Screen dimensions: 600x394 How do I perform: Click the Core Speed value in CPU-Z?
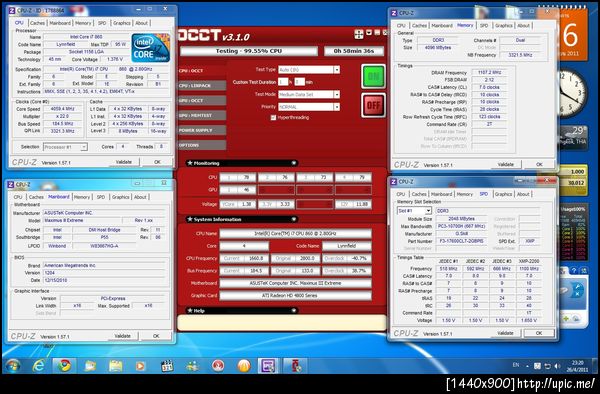(62, 109)
